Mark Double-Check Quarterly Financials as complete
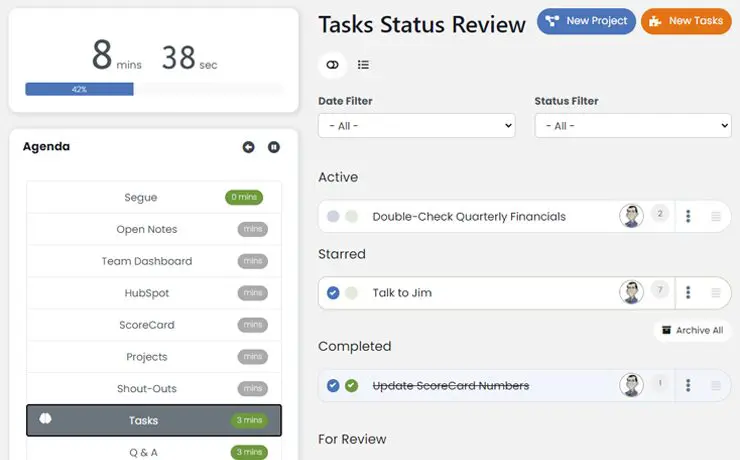740x460 pixels. [x=352, y=216]
